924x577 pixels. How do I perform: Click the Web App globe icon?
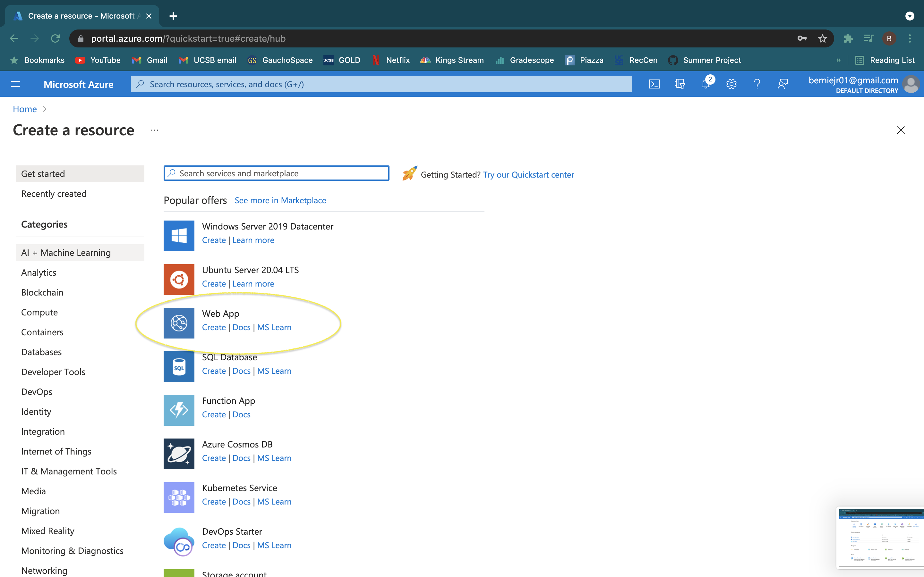pos(179,323)
